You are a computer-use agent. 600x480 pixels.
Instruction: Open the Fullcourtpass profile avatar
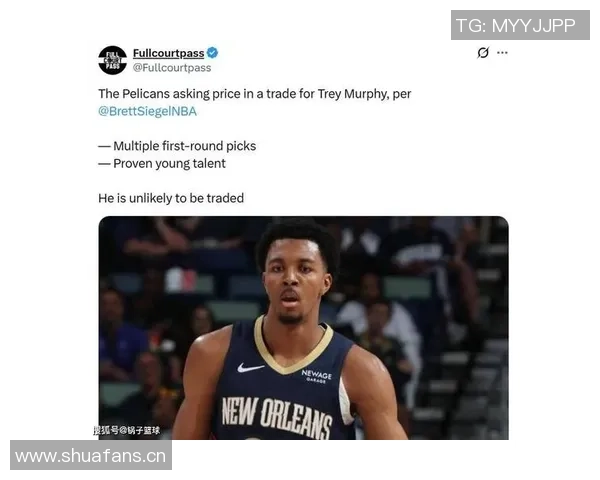click(112, 60)
